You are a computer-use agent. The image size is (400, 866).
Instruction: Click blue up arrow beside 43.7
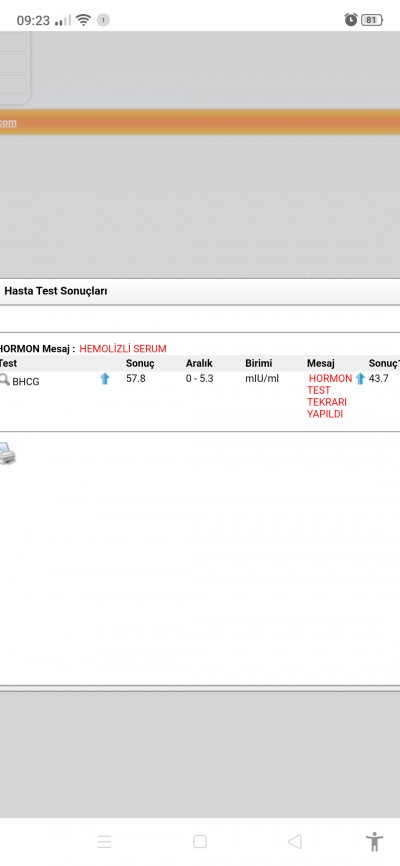coord(360,378)
